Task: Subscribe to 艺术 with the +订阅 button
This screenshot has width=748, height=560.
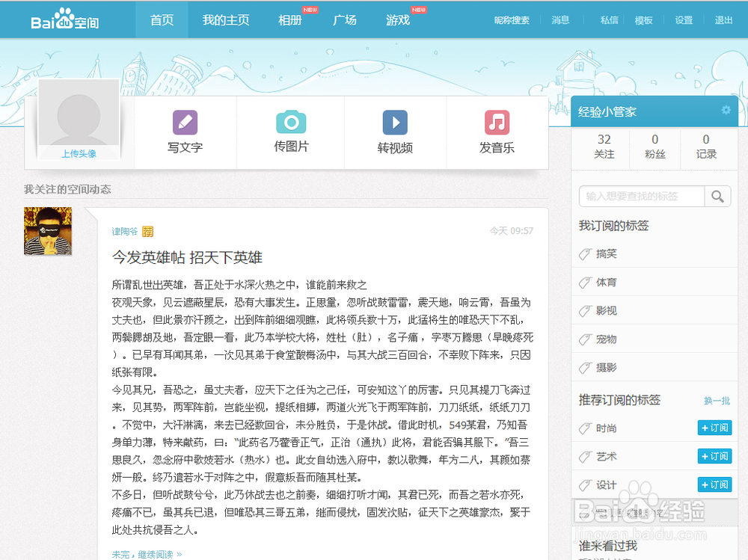Action: tap(714, 456)
